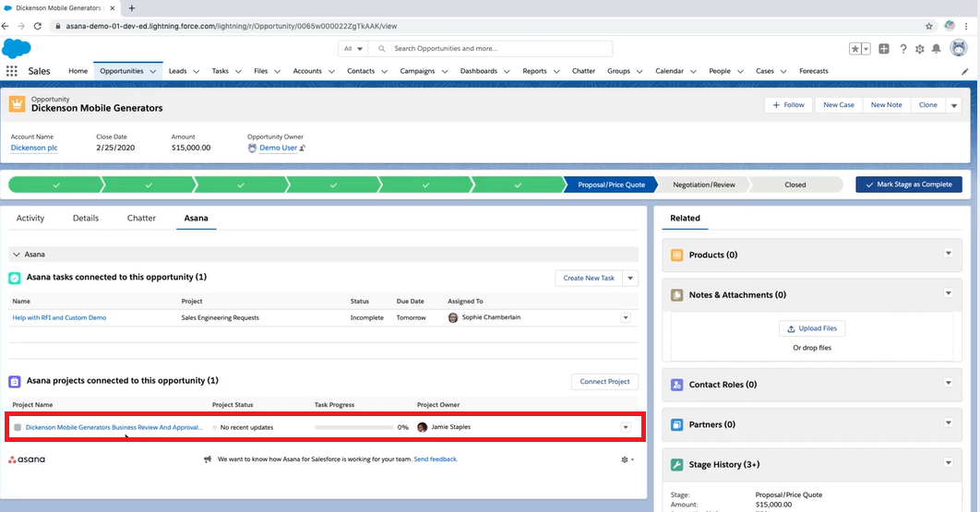This screenshot has height=512, width=980.
Task: Click the Salesforce cloud logo
Action: pyautogui.click(x=17, y=48)
